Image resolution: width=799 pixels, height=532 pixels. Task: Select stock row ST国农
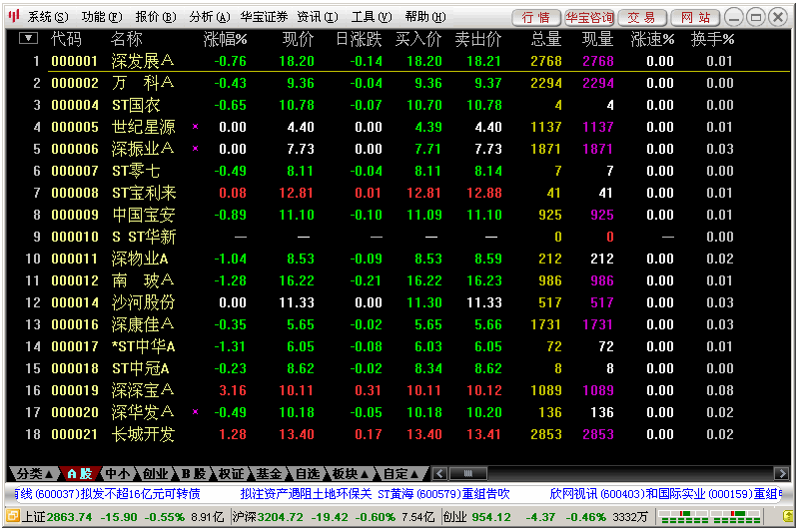coord(398,105)
